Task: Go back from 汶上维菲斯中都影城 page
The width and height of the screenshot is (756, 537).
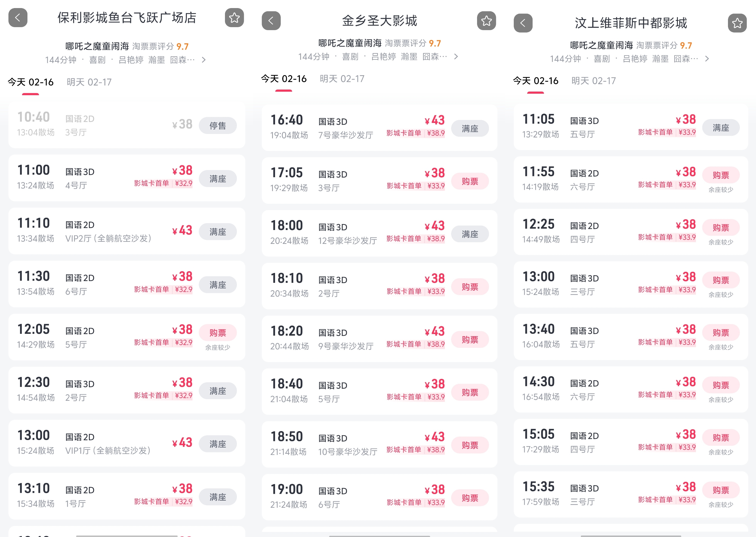Action: pos(523,23)
